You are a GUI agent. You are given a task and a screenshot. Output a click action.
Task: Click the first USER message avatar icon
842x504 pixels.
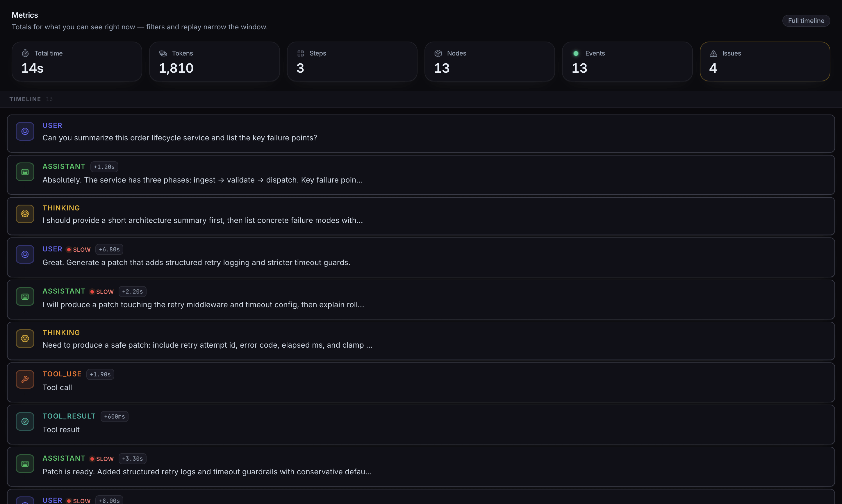(x=25, y=131)
